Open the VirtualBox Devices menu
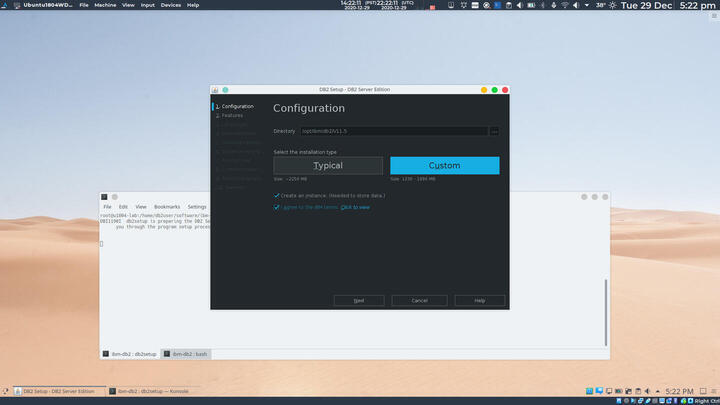This screenshot has height=405, width=720. click(x=171, y=5)
